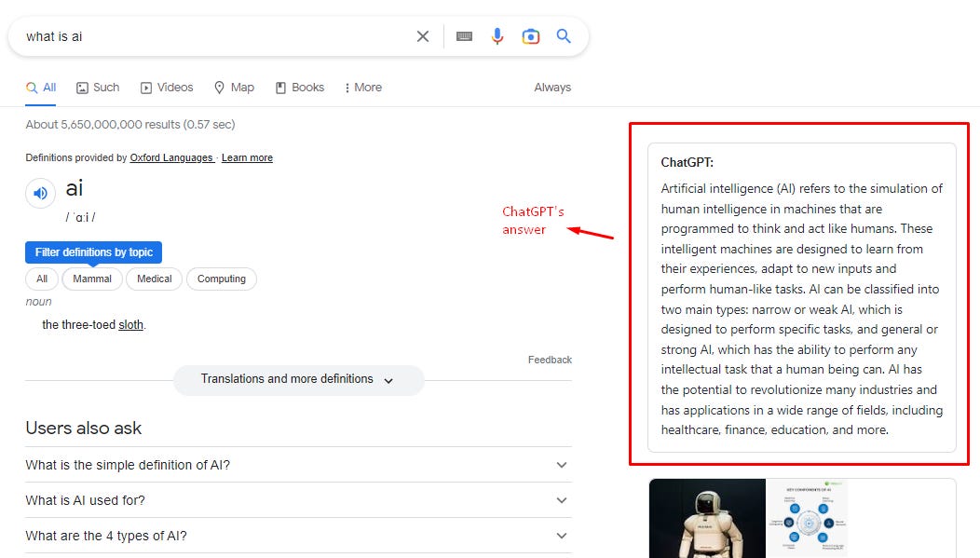Open the Books tab

300,88
